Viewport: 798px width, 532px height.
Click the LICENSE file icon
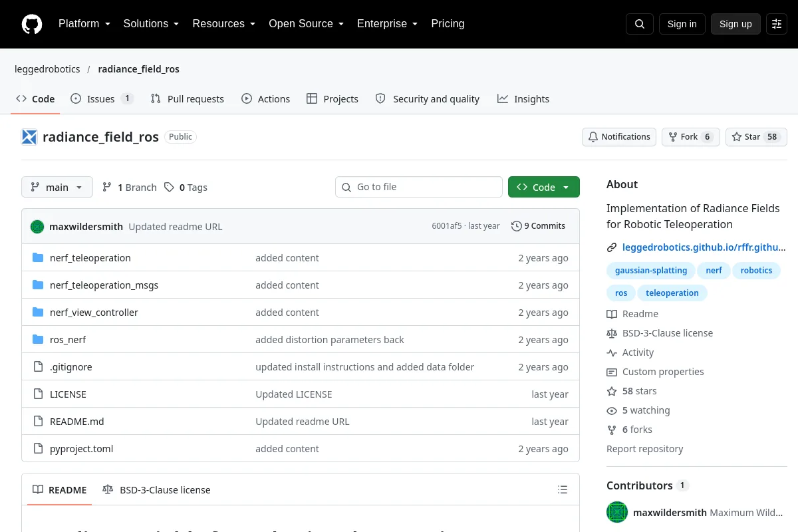pyautogui.click(x=38, y=394)
